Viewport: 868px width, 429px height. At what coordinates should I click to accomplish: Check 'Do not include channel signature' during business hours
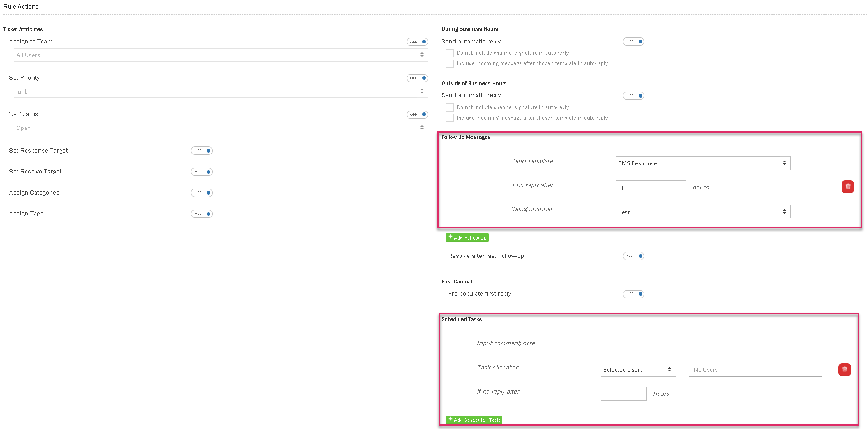450,53
